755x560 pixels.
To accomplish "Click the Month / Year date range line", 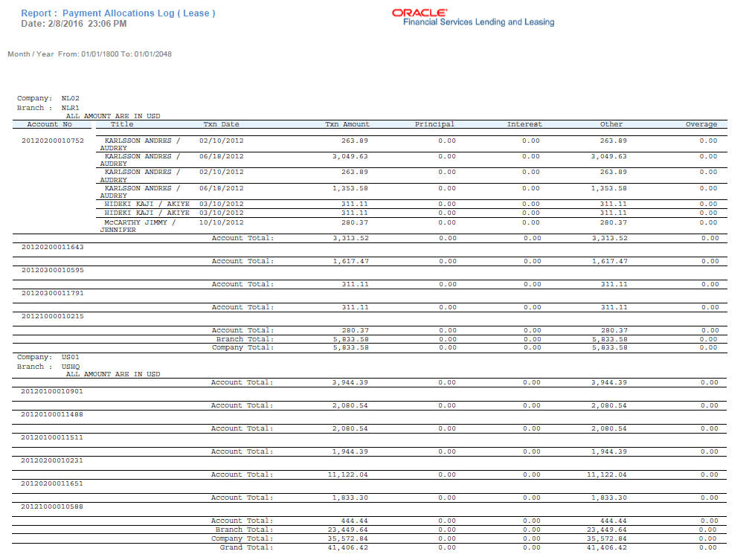I will [89, 54].
